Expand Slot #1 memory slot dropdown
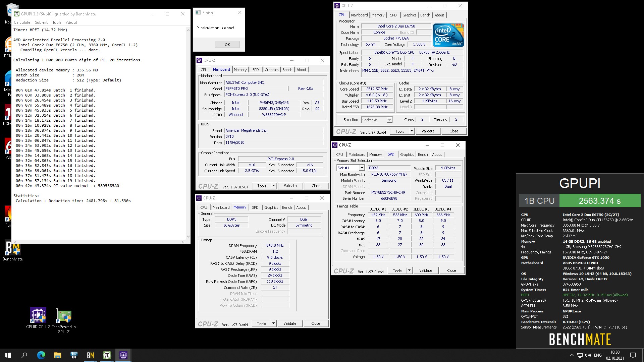644x362 pixels. (x=362, y=168)
